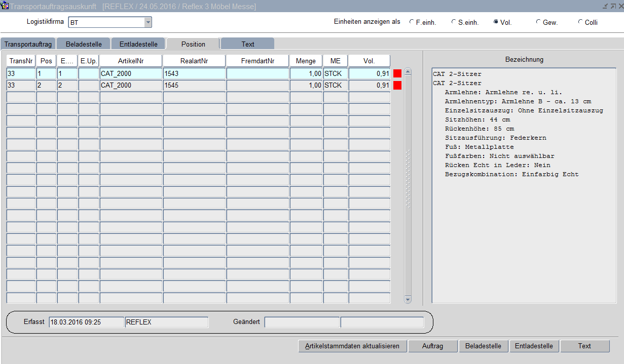
Task: Open the Beladestelle tab
Action: click(x=84, y=44)
